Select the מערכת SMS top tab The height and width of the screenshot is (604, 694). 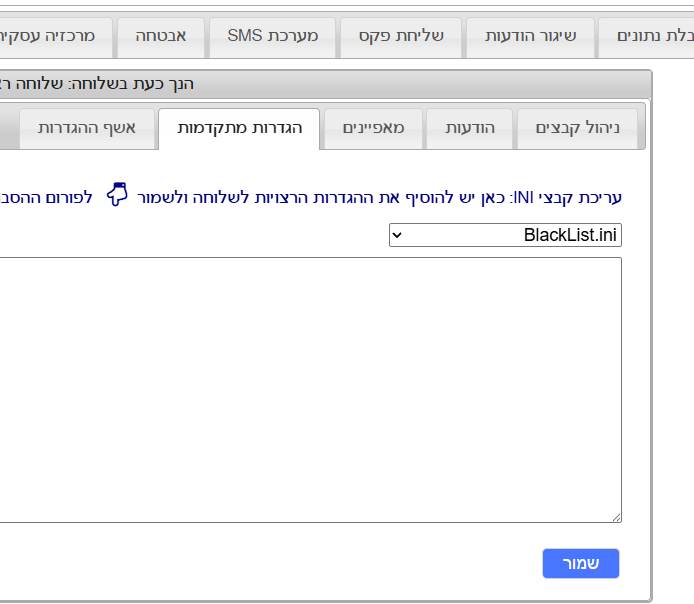pyautogui.click(x=271, y=36)
